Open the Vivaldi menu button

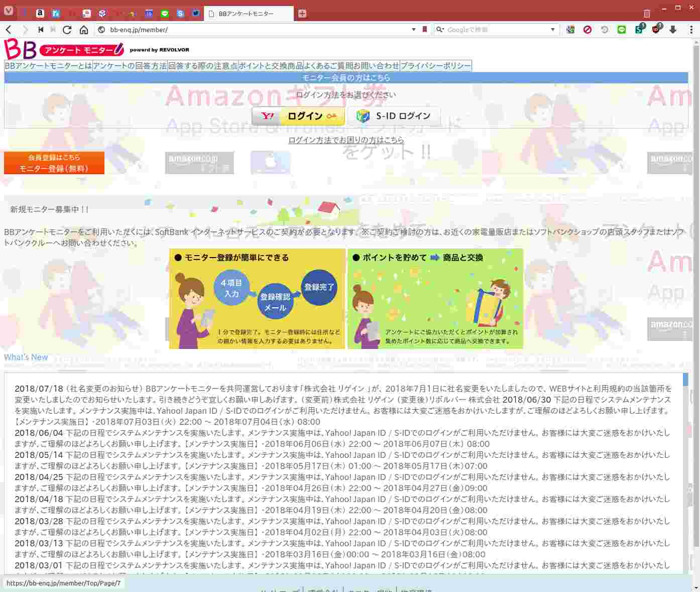click(x=9, y=11)
